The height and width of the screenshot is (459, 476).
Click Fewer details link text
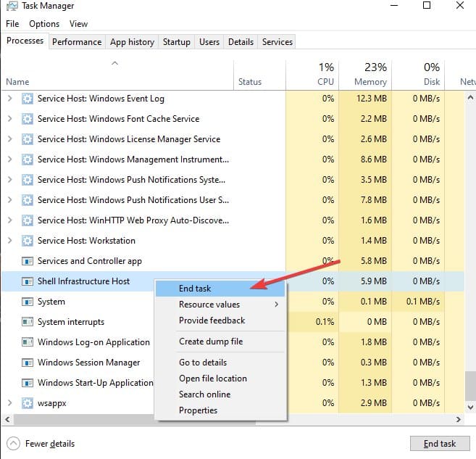[50, 444]
